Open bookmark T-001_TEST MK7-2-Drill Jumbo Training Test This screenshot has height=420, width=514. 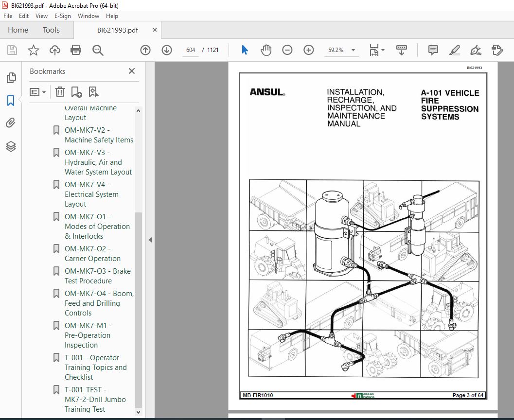(x=95, y=400)
